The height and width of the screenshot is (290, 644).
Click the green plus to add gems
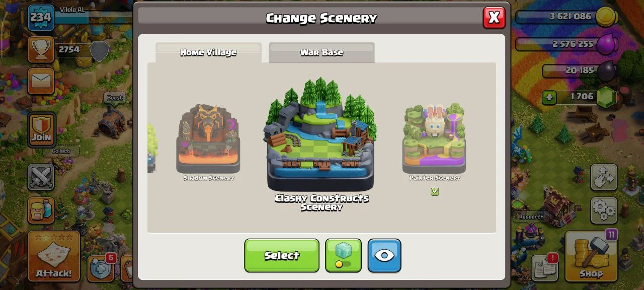(549, 97)
